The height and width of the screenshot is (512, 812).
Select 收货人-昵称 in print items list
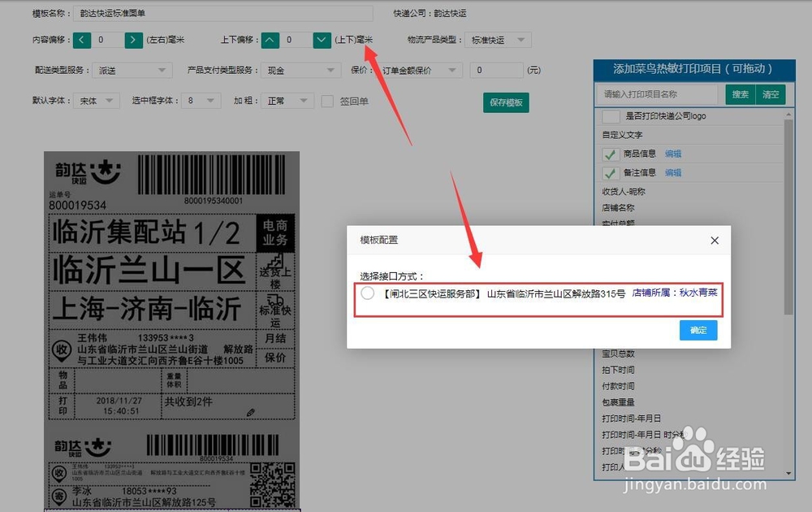[624, 192]
